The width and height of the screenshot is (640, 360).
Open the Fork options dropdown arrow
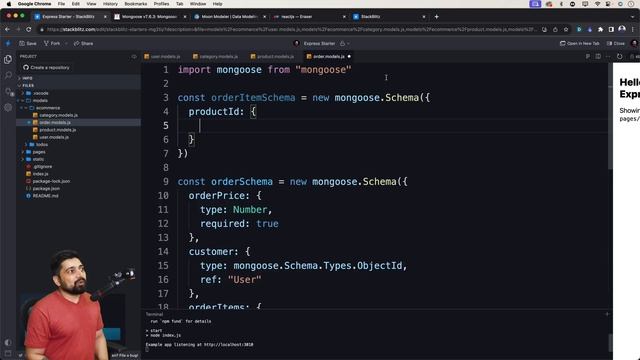point(66,43)
